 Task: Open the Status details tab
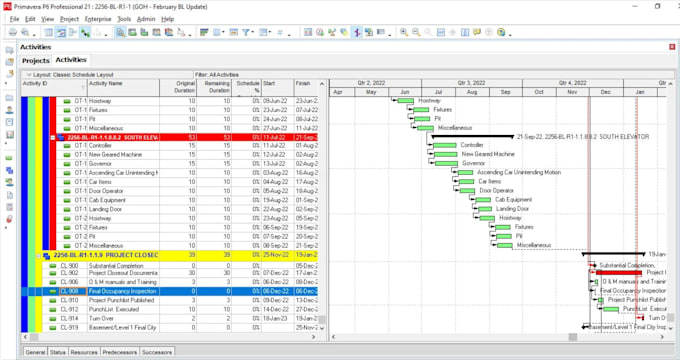click(x=57, y=352)
